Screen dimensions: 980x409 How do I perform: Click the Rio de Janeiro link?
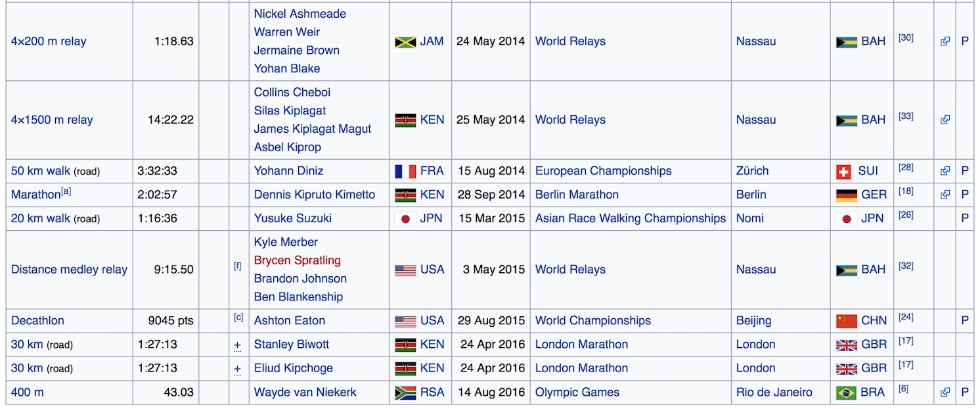[x=774, y=393]
